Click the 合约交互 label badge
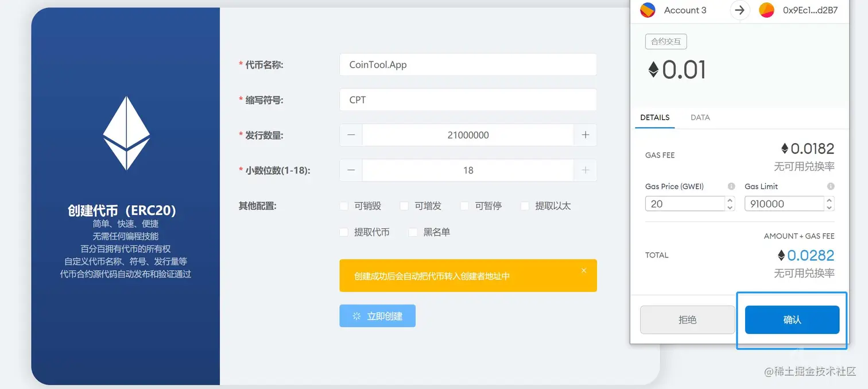The height and width of the screenshot is (389, 868). [666, 41]
